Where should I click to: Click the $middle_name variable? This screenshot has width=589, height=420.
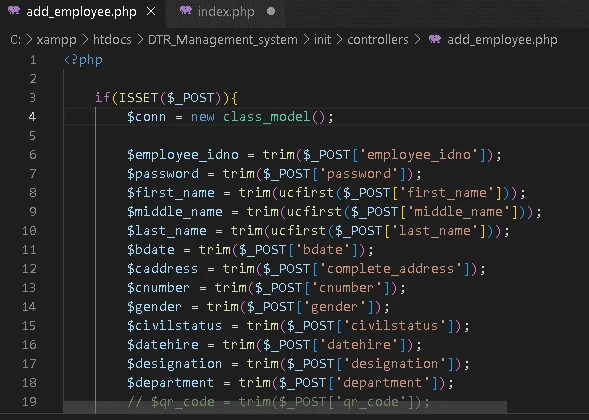click(x=175, y=212)
